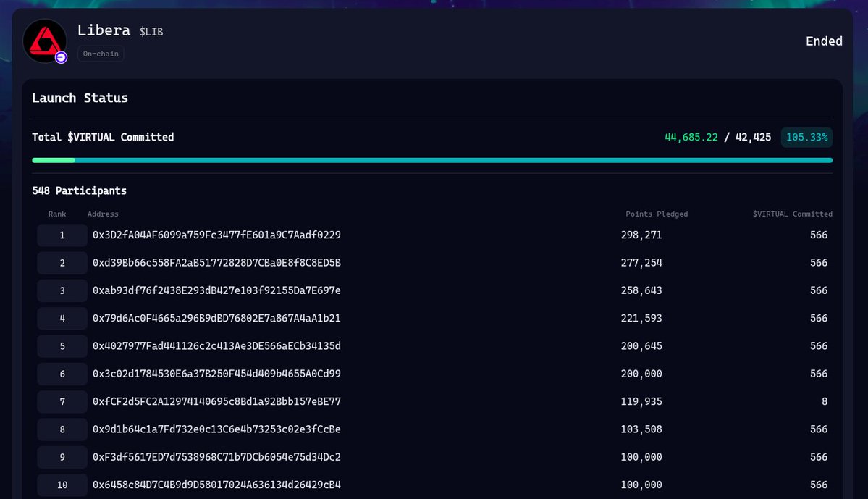Viewport: 868px width, 499px height.
Task: Open address 0x9d1b64c1a7Fd732e0c13C6e4b73253c02e3fCcBe
Action: [216, 429]
